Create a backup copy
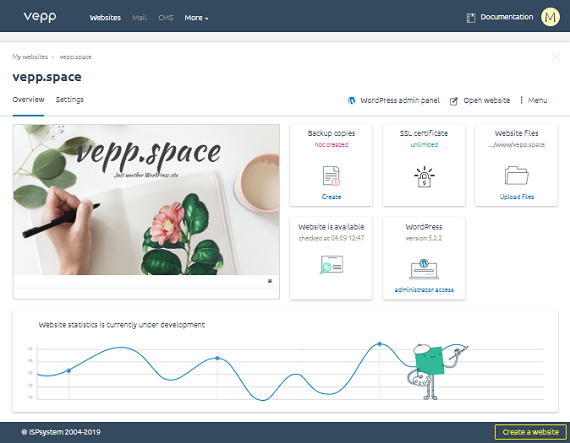The height and width of the screenshot is (443, 570). pyautogui.click(x=331, y=197)
